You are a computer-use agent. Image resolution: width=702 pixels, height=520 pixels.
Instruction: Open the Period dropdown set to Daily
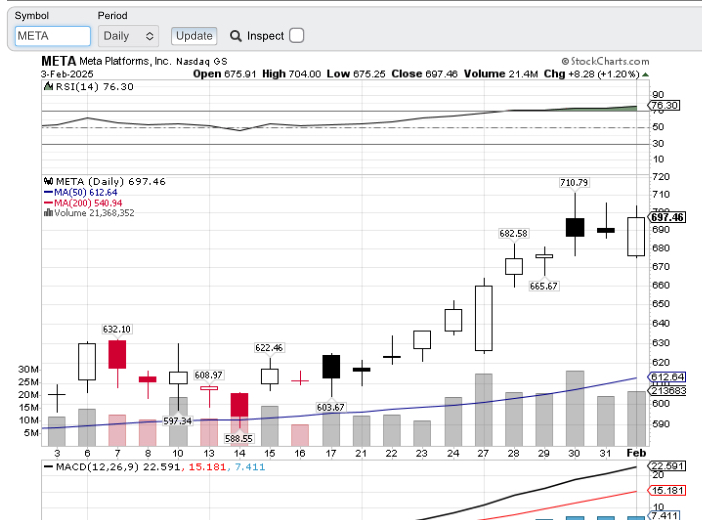coord(128,36)
